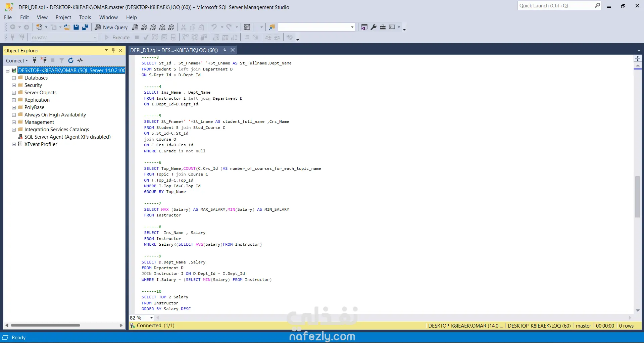Viewport: 644px width, 343px height.
Task: Save DEPI_DB.sql with the Save icon
Action: (x=76, y=27)
